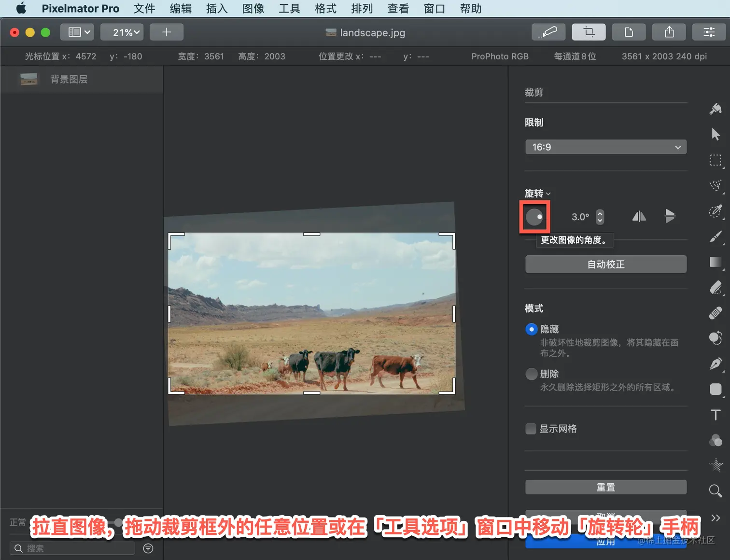The image size is (730, 560).
Task: Click the add plus toolbar button
Action: pos(167,32)
